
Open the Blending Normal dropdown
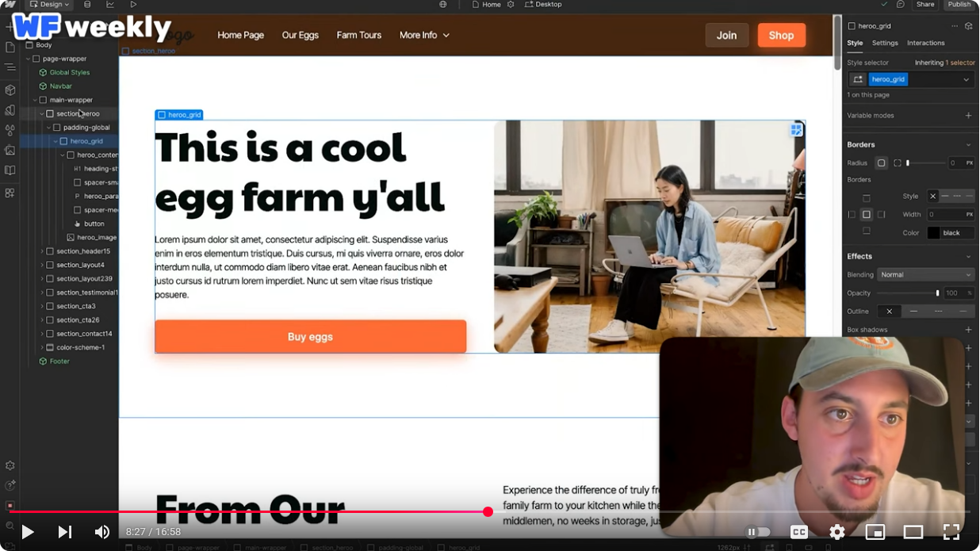tap(925, 274)
